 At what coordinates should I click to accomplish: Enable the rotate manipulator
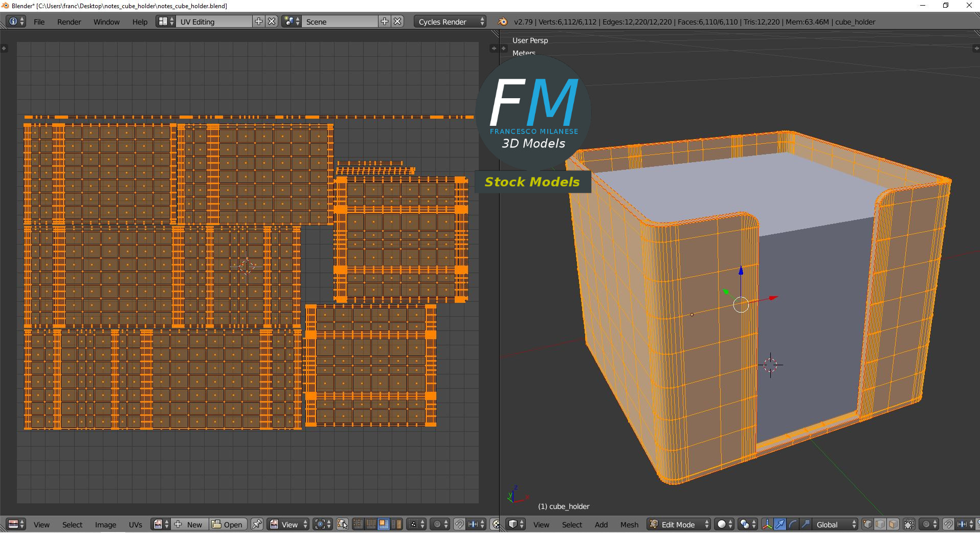click(x=793, y=524)
